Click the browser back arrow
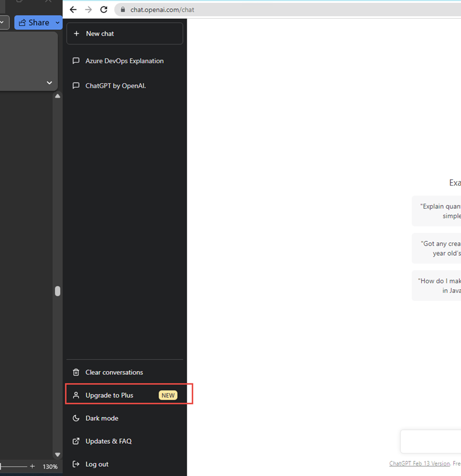 coord(73,10)
